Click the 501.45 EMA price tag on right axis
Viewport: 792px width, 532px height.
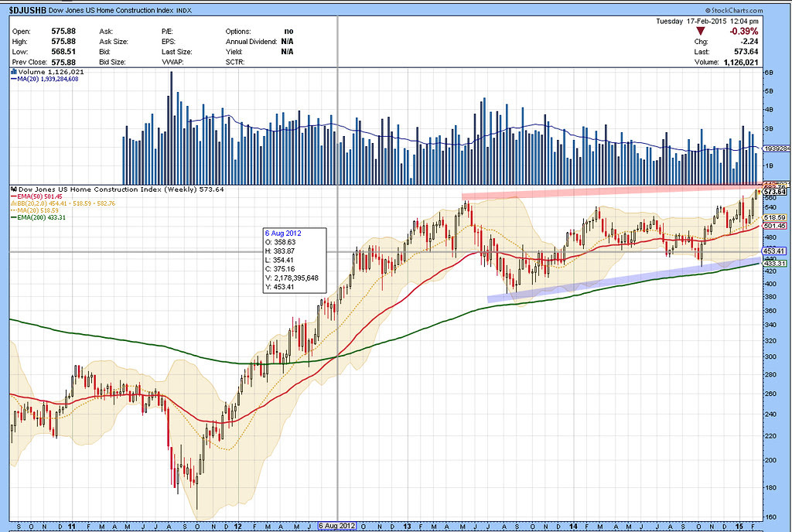774,226
